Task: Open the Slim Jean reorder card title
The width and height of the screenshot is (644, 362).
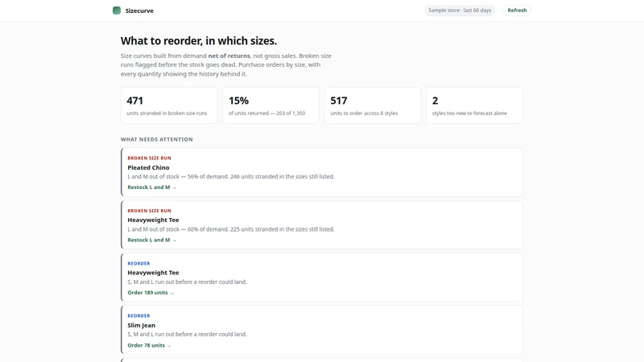Action: pyautogui.click(x=142, y=325)
